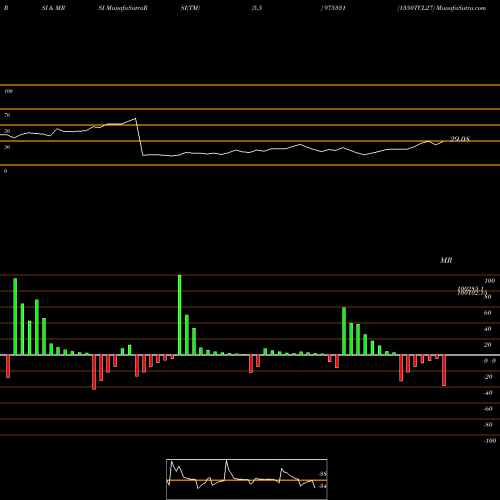Click the (5,5 parameter text in header
Image resolution: width=500 pixels, height=500 pixels.
257,8
